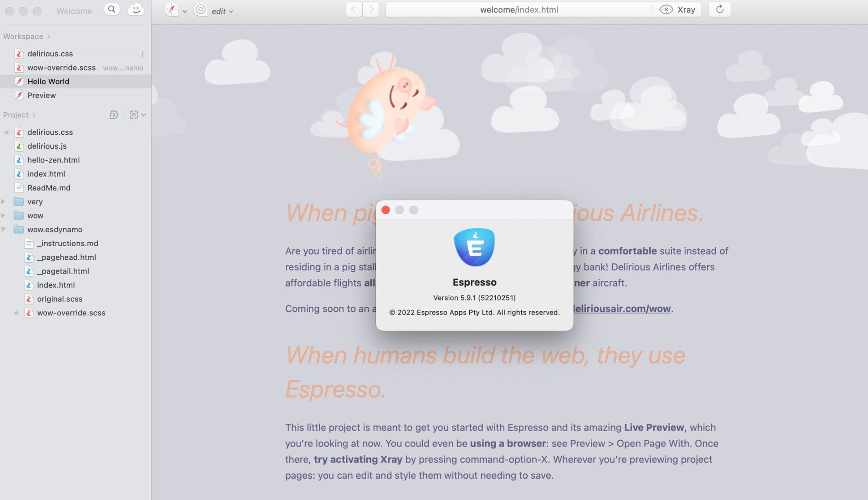Click the Hello World compass icon
This screenshot has height=500, width=868.
[19, 81]
